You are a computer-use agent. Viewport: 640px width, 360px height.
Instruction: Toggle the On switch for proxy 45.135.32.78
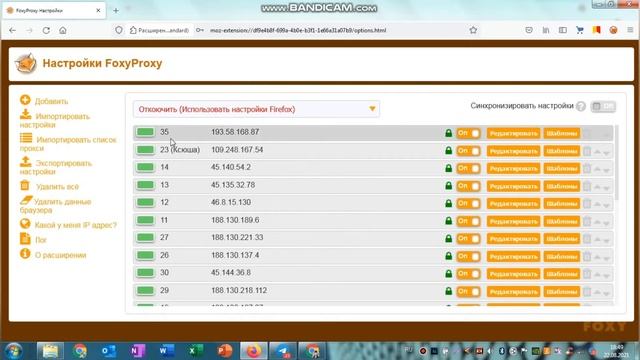(469, 186)
